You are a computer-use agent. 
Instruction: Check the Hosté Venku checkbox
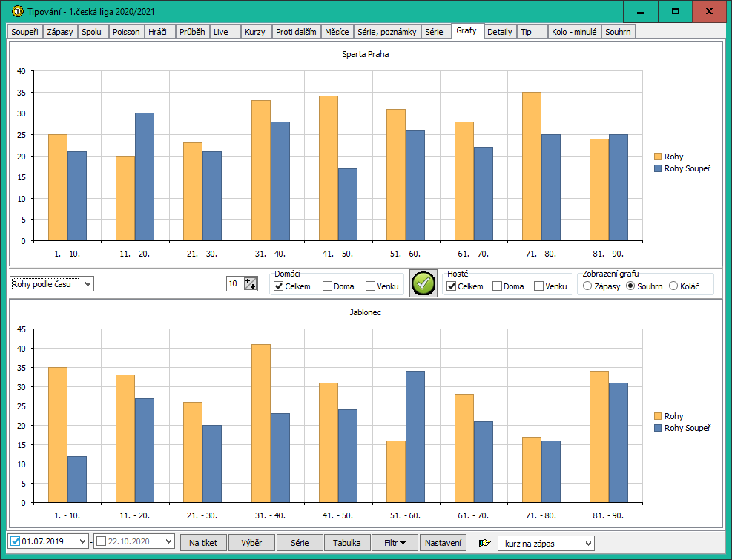pos(538,286)
